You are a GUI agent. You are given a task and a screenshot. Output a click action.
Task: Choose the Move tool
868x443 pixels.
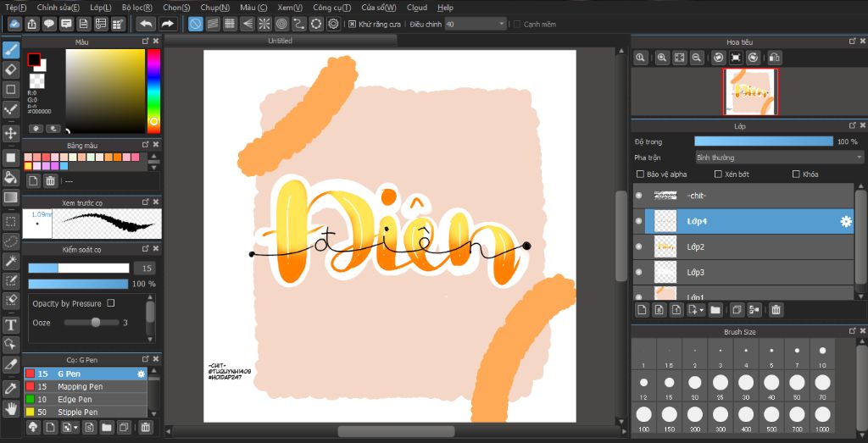10,133
